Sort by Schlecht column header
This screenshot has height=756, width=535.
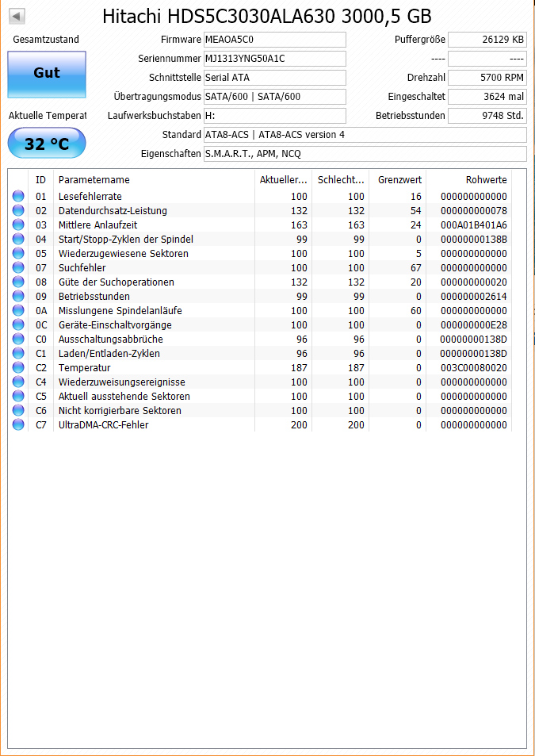tap(341, 180)
